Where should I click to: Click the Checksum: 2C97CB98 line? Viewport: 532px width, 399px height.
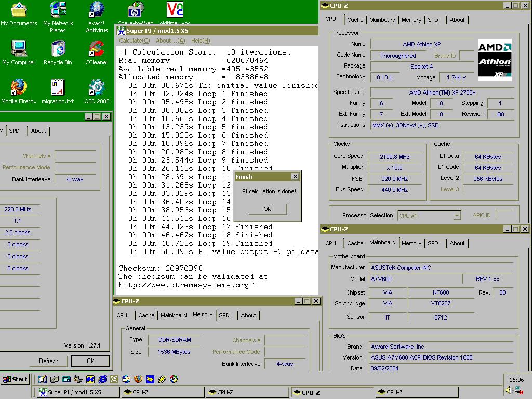161,269
